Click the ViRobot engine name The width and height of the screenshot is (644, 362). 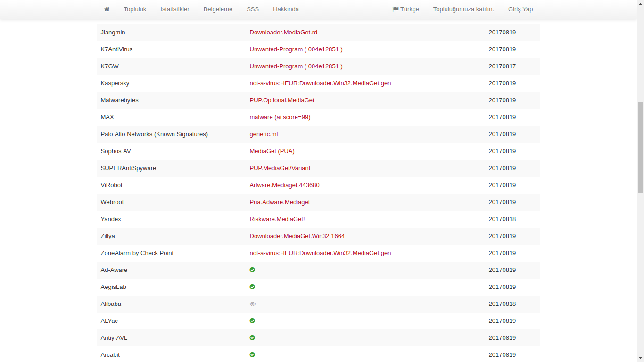[x=111, y=185]
